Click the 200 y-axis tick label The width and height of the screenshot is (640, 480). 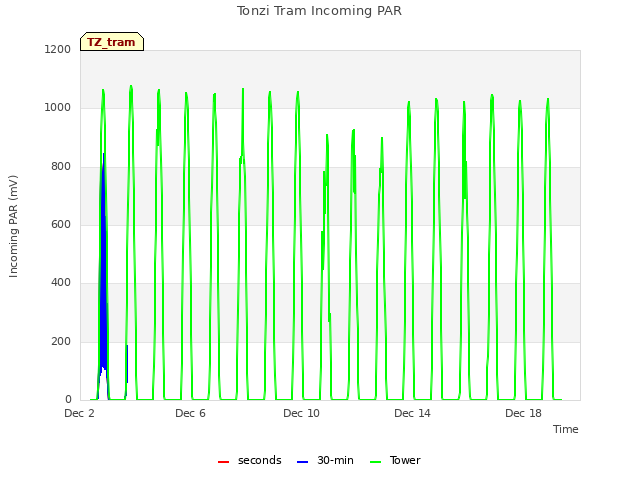[x=61, y=342]
